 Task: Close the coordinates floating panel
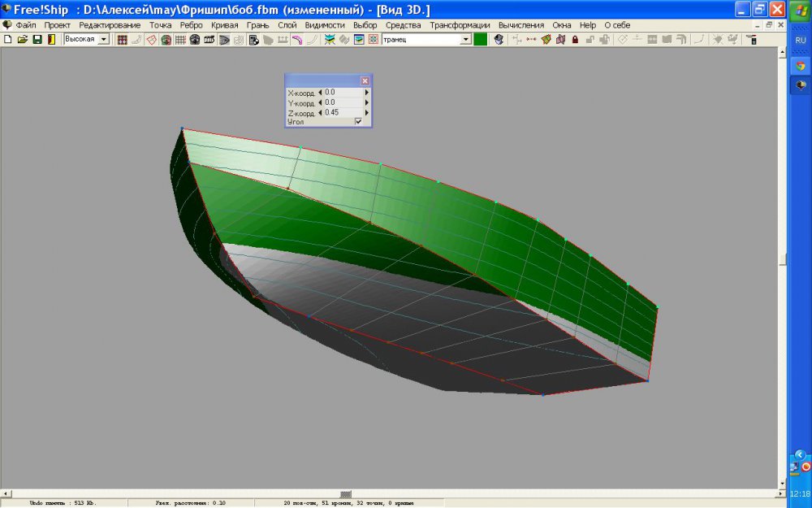click(365, 80)
